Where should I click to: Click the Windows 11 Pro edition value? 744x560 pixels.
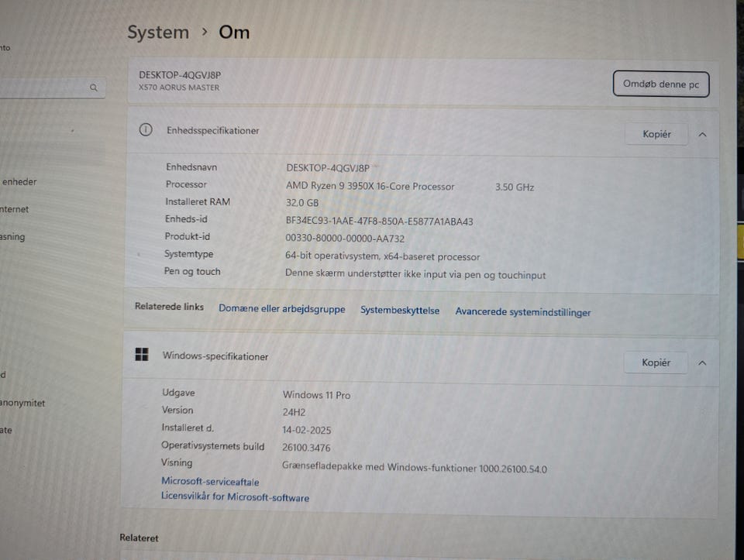(x=316, y=394)
